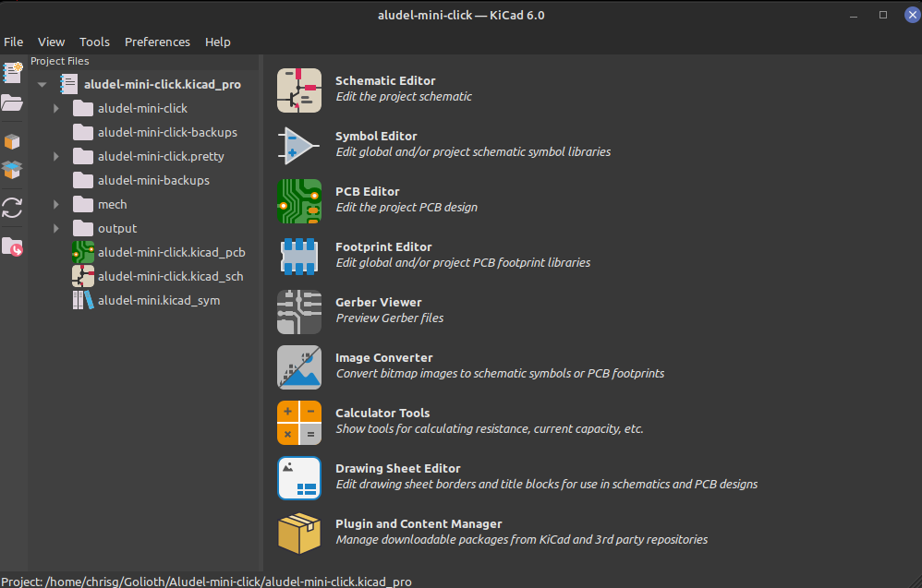Open the View menu

51,42
